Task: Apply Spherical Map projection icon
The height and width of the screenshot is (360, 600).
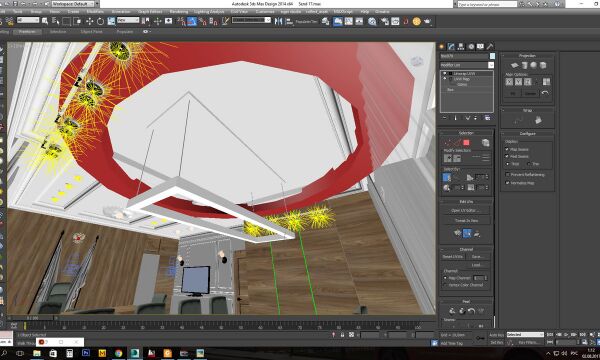Action: click(533, 65)
